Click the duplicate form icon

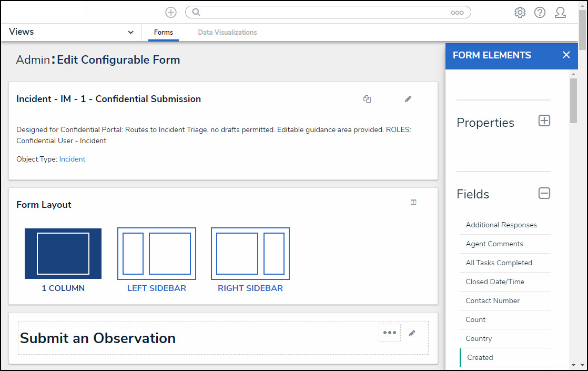click(x=367, y=99)
